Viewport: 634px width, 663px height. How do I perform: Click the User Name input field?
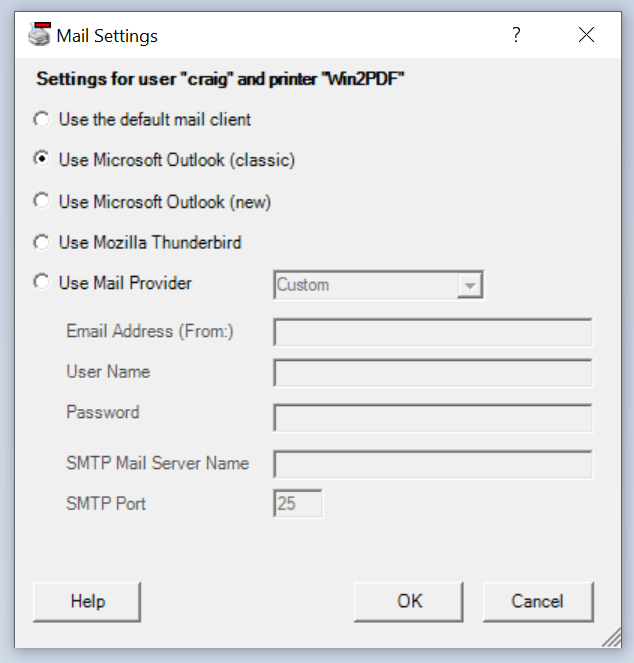pos(432,373)
